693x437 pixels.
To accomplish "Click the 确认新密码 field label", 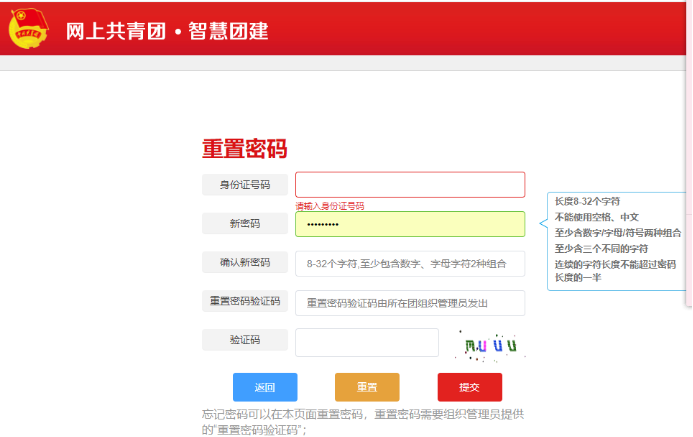I will pyautogui.click(x=245, y=263).
